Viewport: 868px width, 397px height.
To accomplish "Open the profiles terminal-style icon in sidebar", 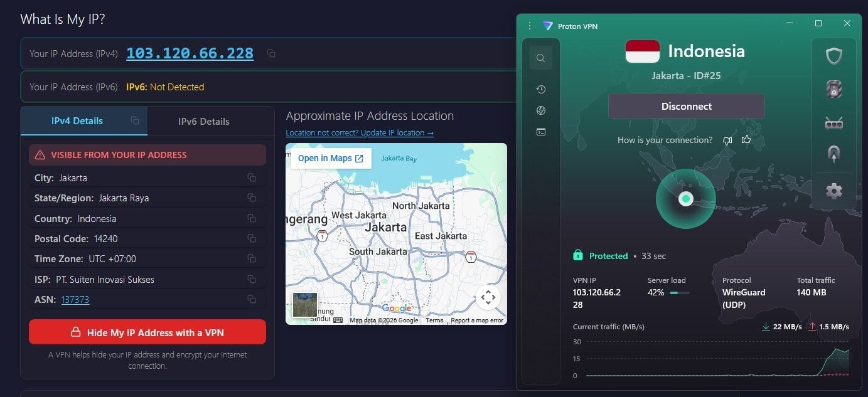I will point(540,132).
